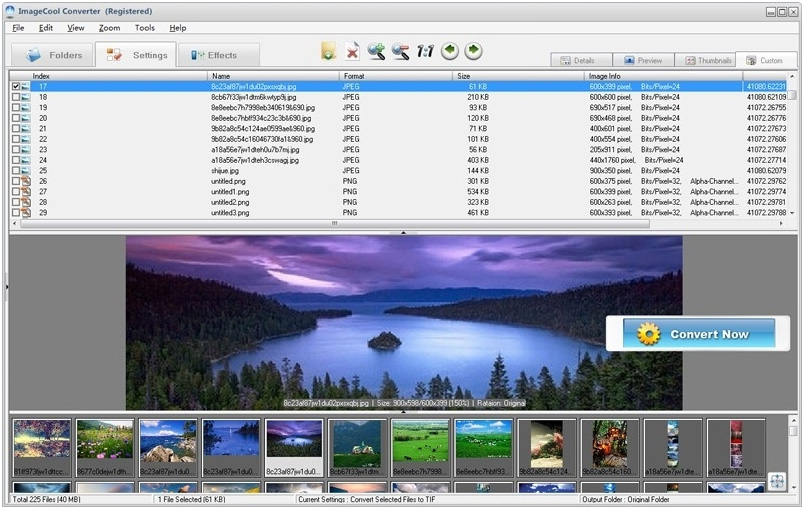Go to previous image with green left arrow
805x511 pixels.
point(449,51)
